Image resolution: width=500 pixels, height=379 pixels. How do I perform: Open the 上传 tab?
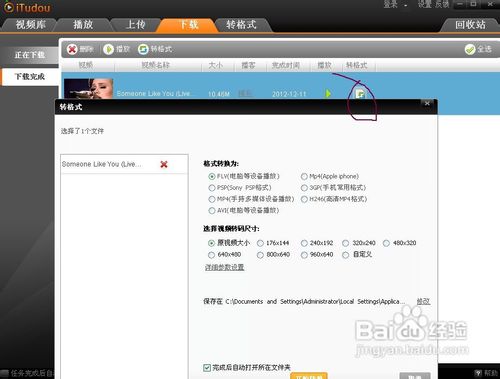[136, 25]
